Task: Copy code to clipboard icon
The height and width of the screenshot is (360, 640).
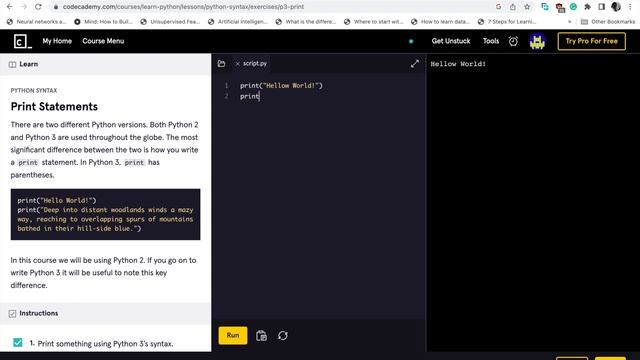Action: (x=261, y=336)
